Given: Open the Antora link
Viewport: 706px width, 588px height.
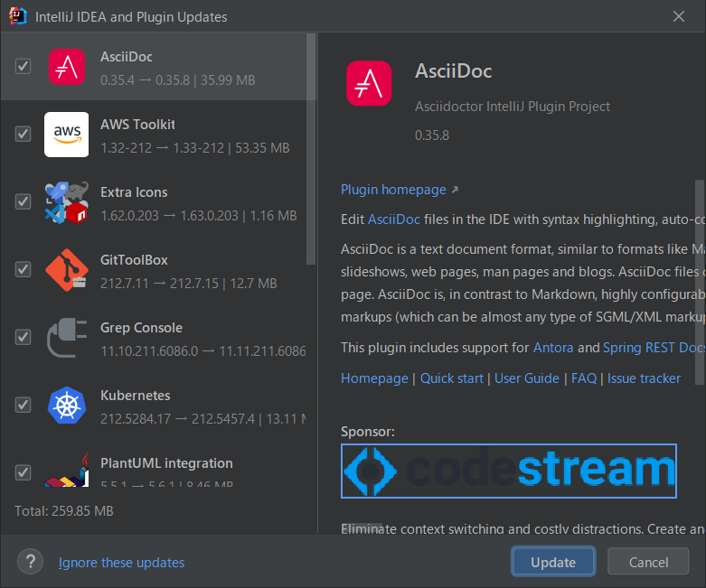Looking at the screenshot, I should pyautogui.click(x=553, y=348).
